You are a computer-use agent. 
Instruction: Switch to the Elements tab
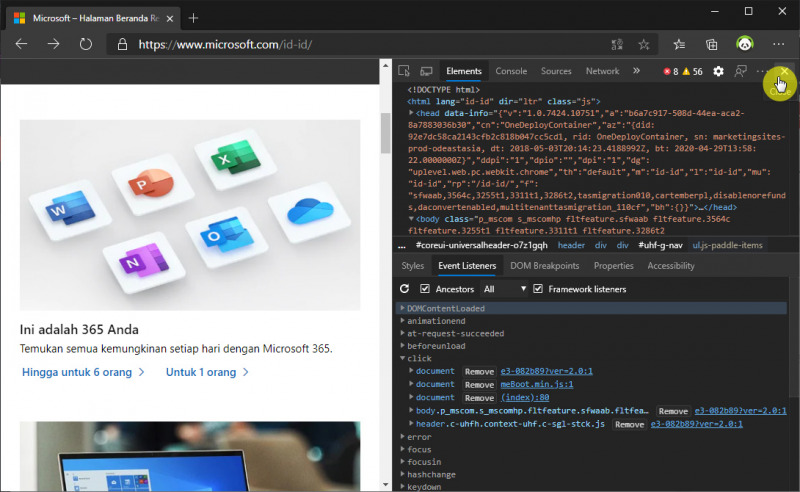(464, 71)
